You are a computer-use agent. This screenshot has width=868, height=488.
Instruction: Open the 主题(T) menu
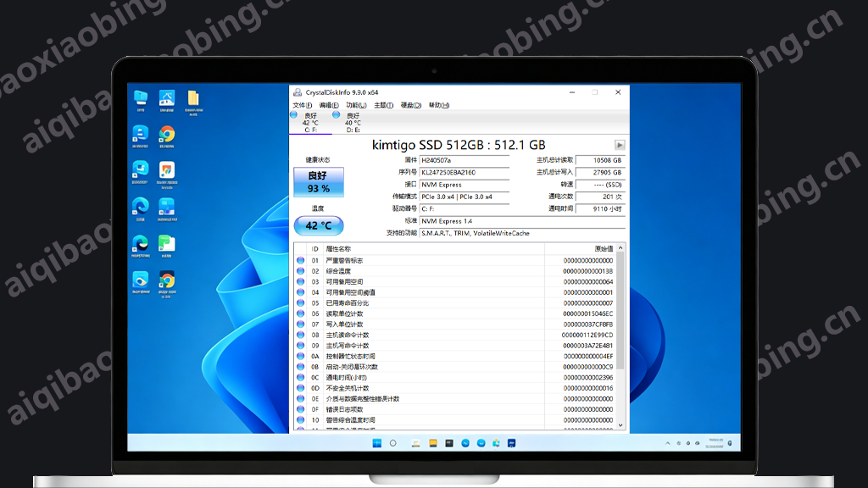click(384, 105)
